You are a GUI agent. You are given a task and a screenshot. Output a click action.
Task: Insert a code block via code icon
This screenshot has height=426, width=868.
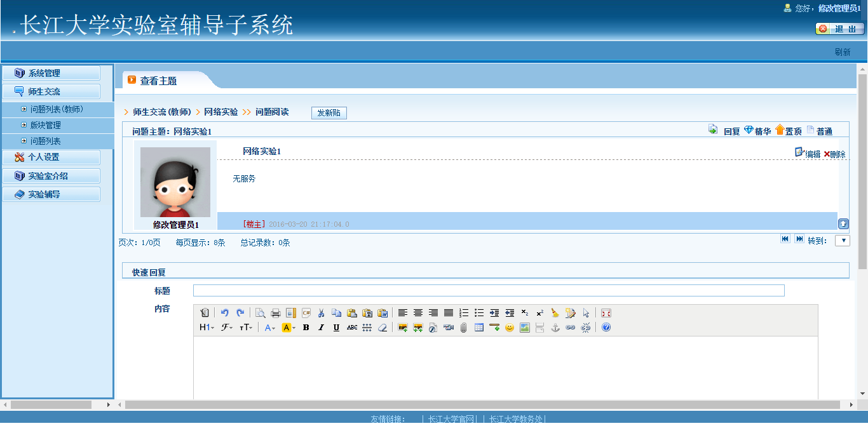point(306,313)
